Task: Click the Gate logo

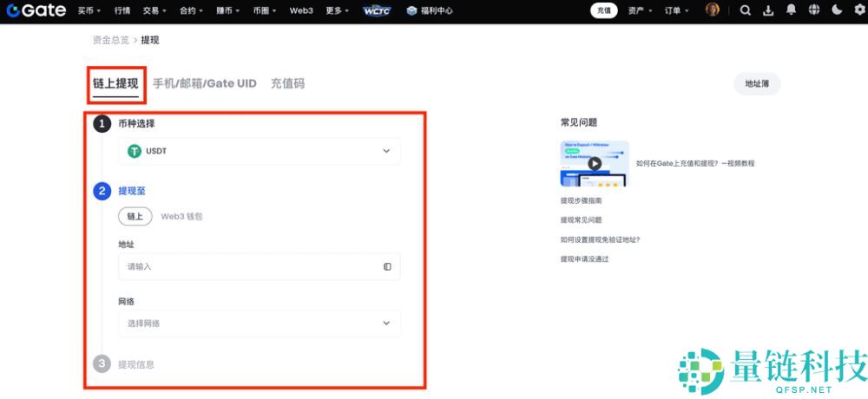Action: (36, 10)
